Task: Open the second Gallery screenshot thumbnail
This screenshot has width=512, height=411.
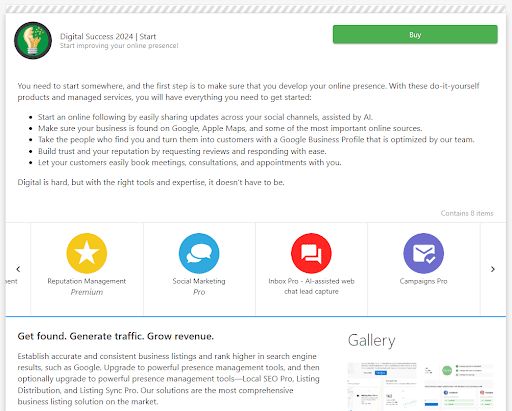Action: (458, 386)
